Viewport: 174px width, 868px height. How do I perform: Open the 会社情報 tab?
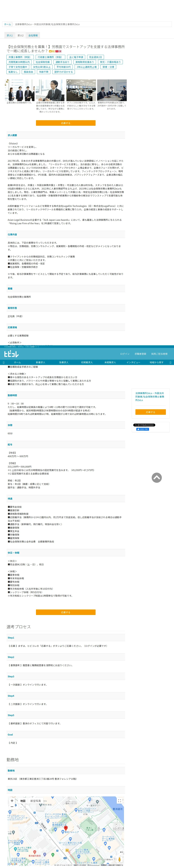pyautogui.click(x=33, y=35)
